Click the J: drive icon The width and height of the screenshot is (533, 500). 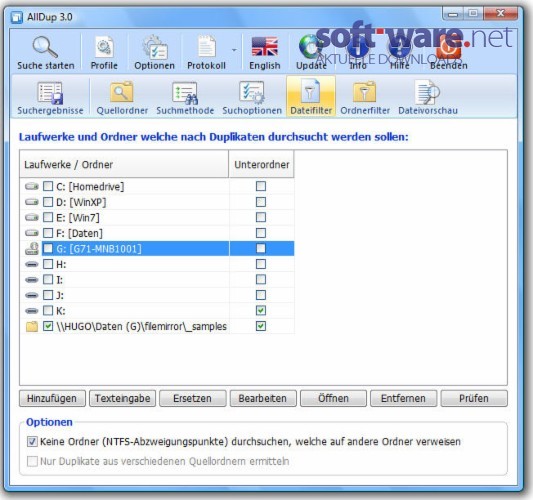(x=32, y=295)
